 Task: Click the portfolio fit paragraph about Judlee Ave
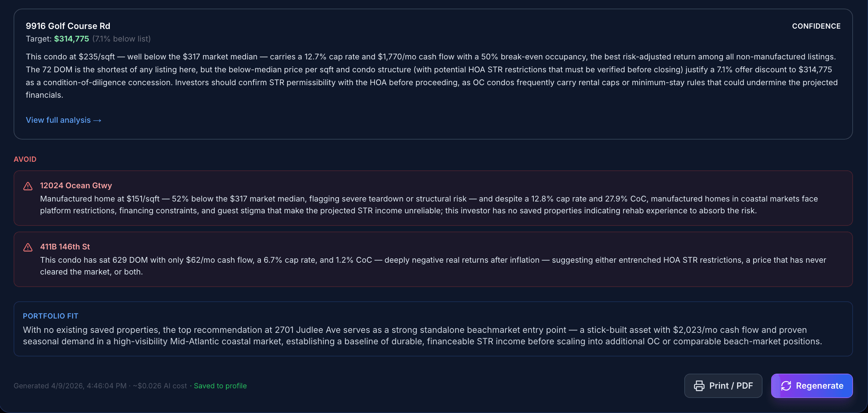tap(422, 336)
